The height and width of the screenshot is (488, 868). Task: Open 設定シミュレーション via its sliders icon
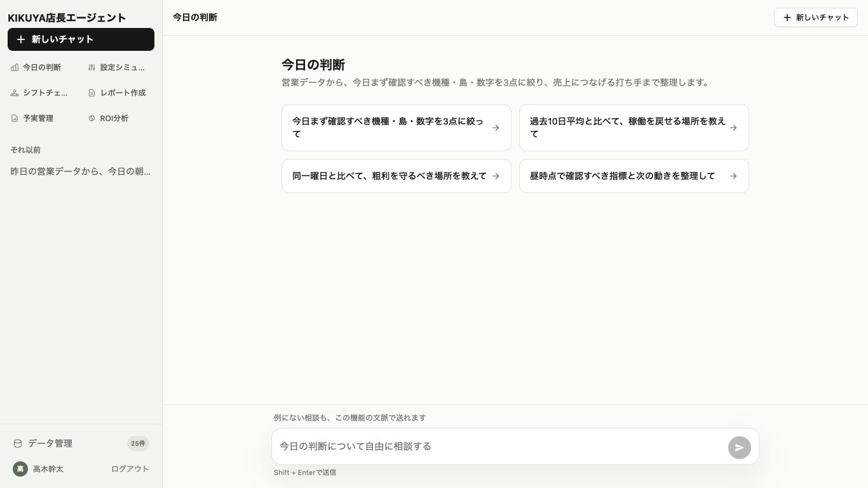[x=92, y=67]
